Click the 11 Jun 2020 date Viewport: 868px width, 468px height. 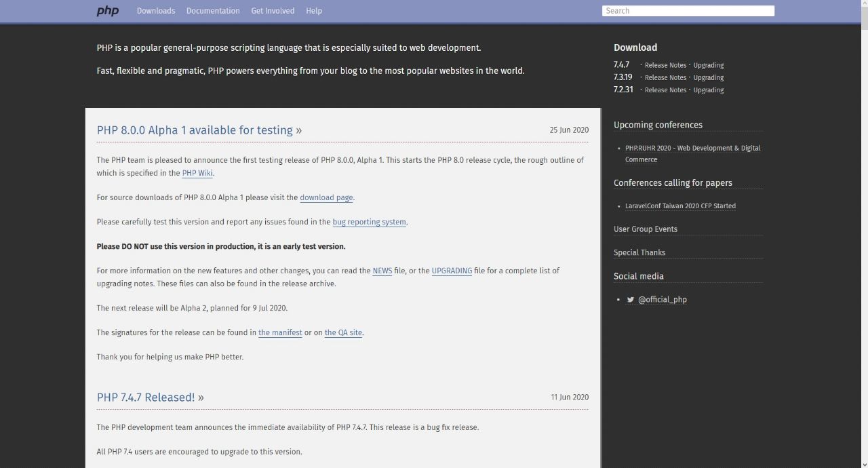(570, 397)
